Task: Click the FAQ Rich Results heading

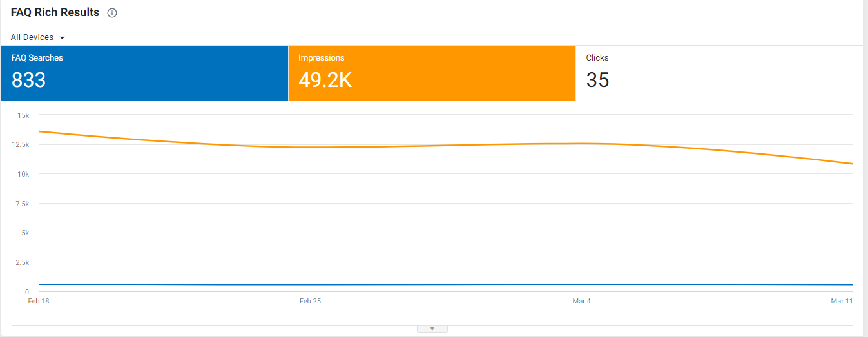Action: 55,12
